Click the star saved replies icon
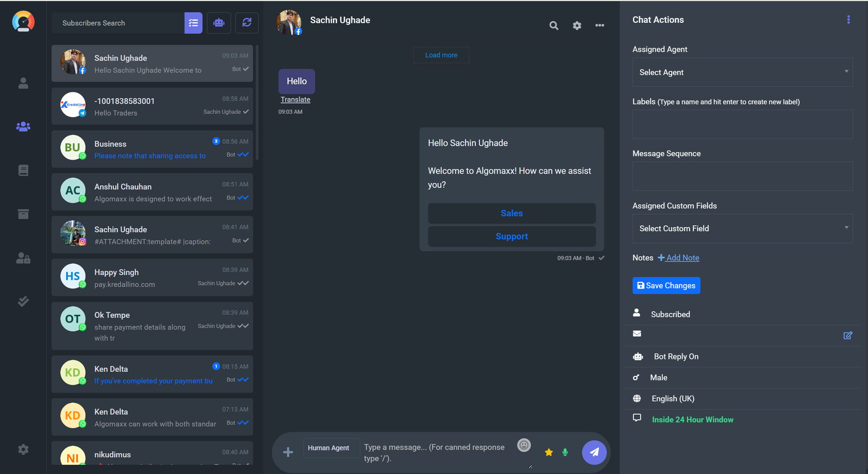The image size is (868, 474). pos(549,452)
